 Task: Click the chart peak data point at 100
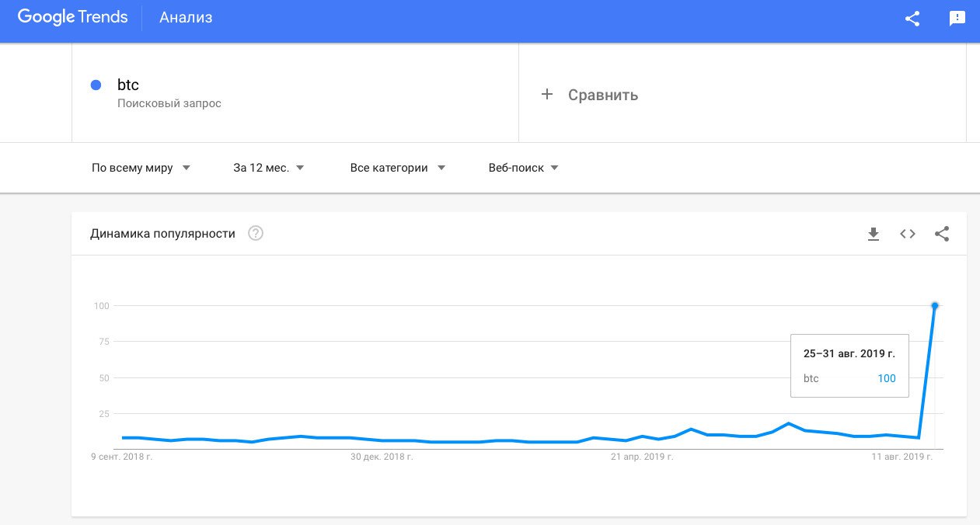pos(935,306)
